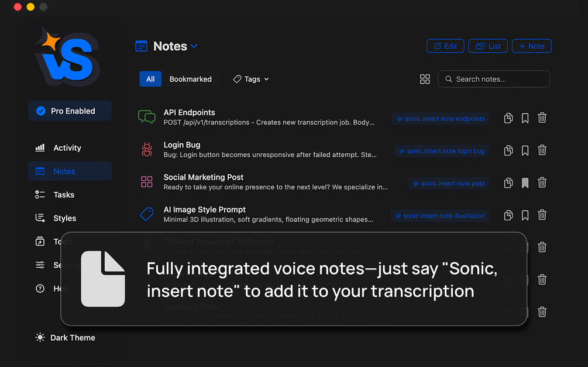Select the All notes tab
This screenshot has height=367, width=588.
pos(150,79)
